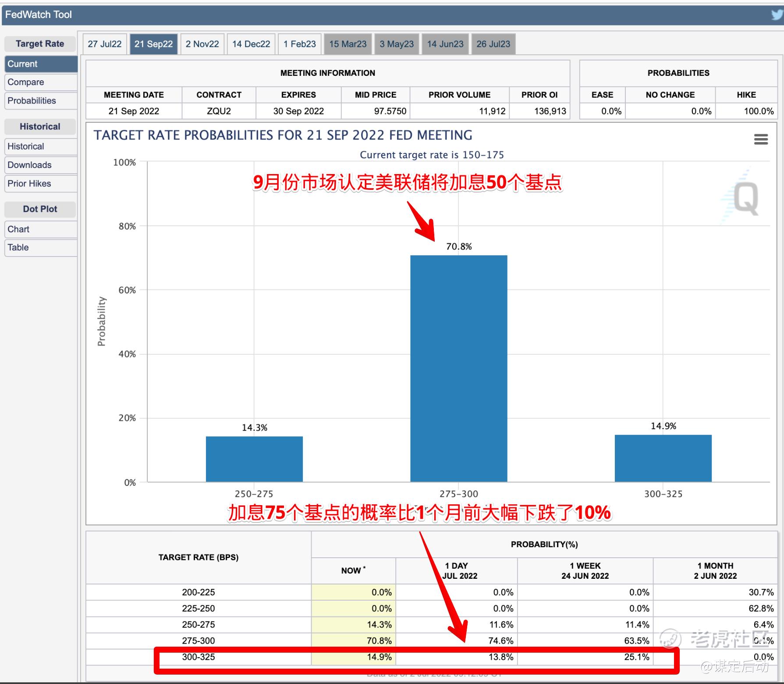Image resolution: width=784 pixels, height=684 pixels.
Task: Select the 27 Jul22 meeting tab
Action: tap(105, 44)
